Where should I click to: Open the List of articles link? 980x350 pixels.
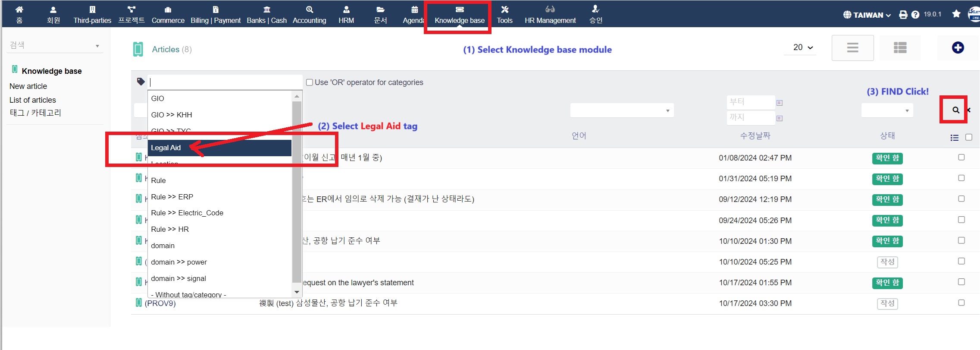33,100
